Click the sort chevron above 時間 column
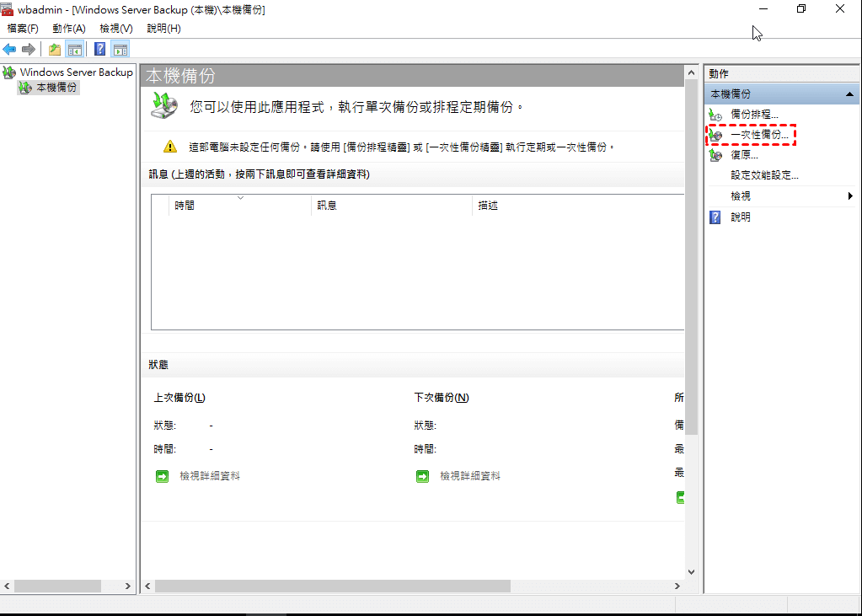This screenshot has height=616, width=862. [x=240, y=197]
